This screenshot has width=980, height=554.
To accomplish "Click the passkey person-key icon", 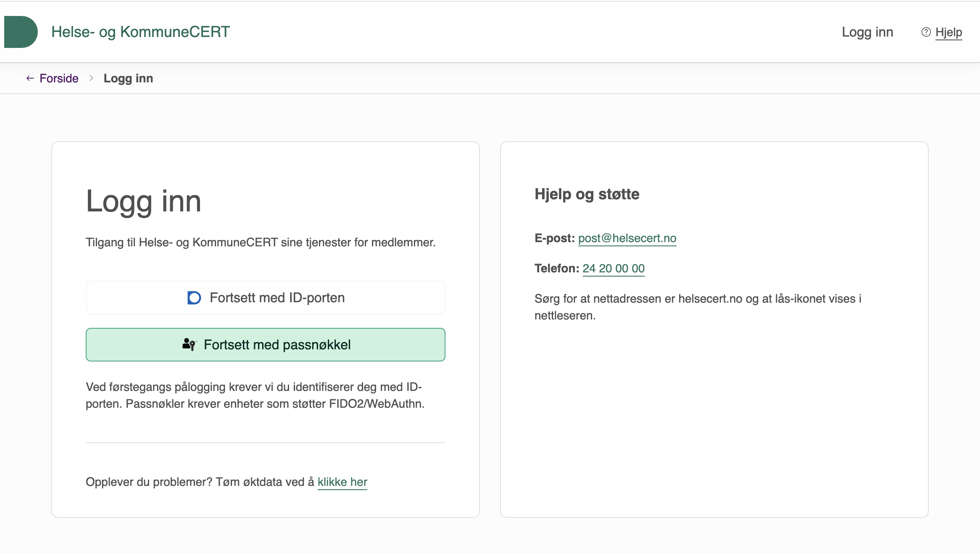I will (189, 344).
